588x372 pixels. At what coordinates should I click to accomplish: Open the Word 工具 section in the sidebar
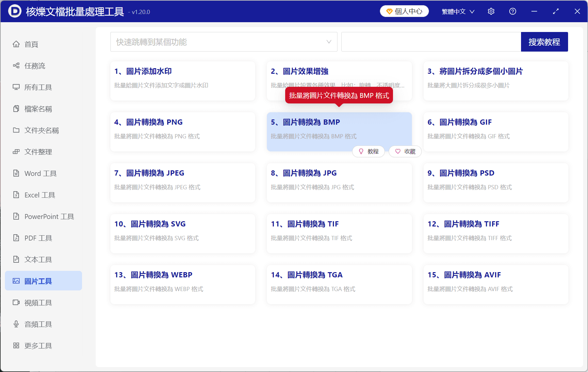[40, 173]
